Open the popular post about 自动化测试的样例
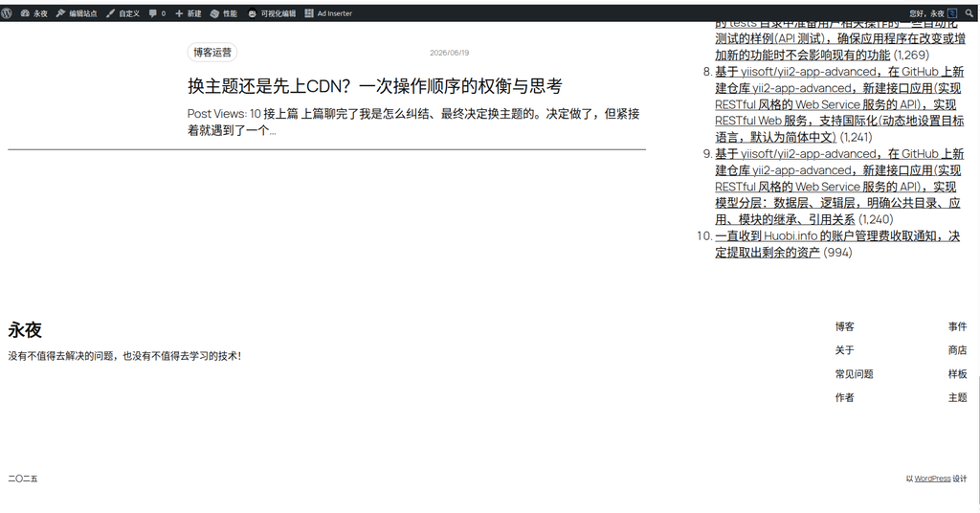 pyautogui.click(x=840, y=38)
